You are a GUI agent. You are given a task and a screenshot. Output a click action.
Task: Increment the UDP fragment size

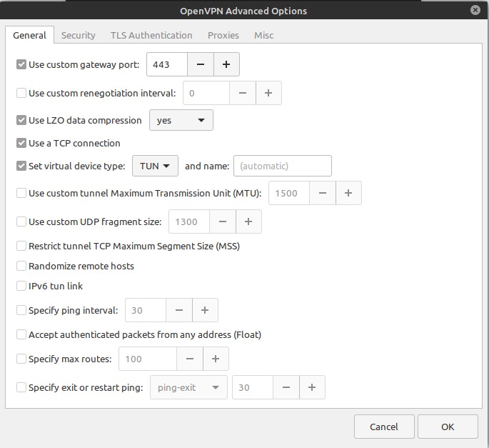tap(248, 221)
